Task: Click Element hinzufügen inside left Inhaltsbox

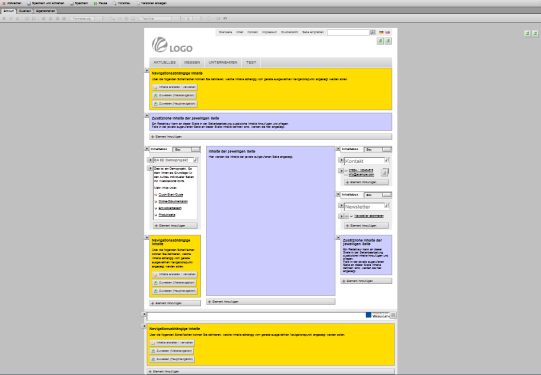Action: tap(175, 226)
